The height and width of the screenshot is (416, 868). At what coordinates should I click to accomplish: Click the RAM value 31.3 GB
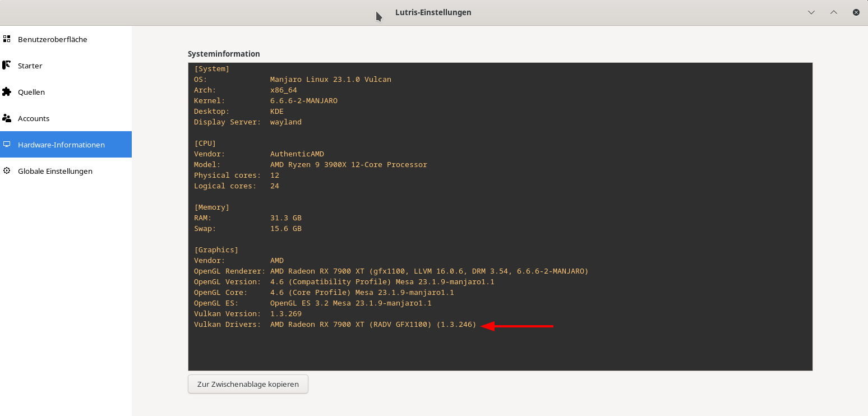pos(286,218)
